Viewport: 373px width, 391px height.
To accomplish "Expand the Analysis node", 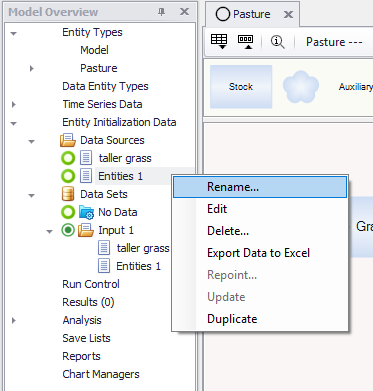I will click(x=14, y=321).
